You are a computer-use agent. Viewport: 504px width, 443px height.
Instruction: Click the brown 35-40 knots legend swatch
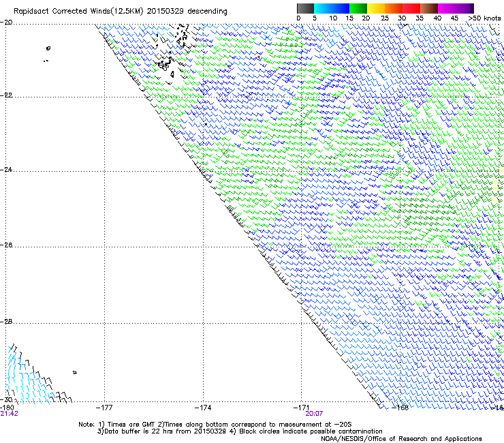click(x=429, y=8)
